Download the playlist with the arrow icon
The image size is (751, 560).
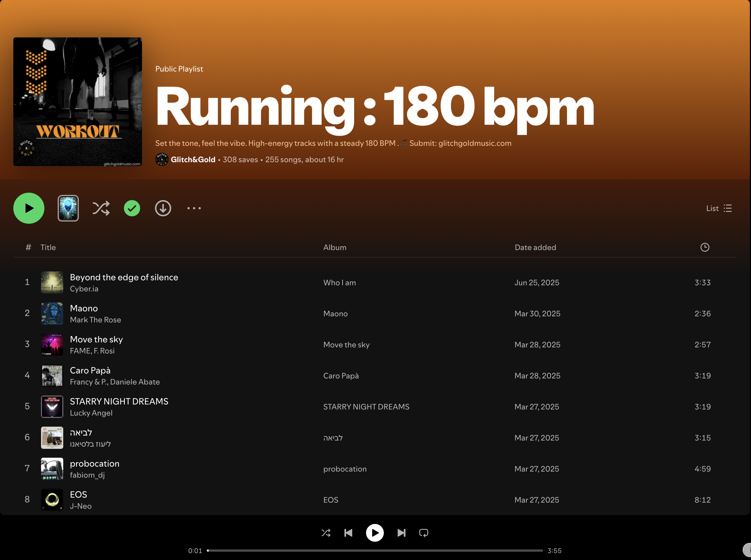(163, 208)
